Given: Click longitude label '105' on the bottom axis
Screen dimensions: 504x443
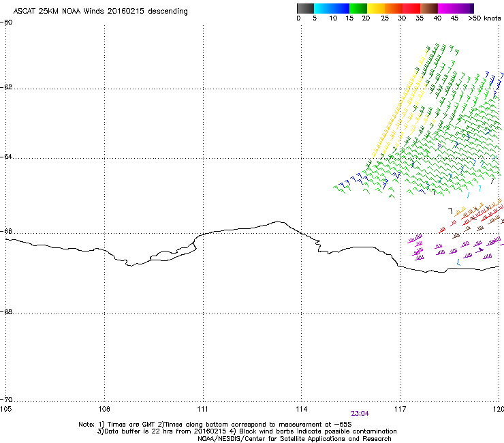Looking at the screenshot, I should coord(5,409).
